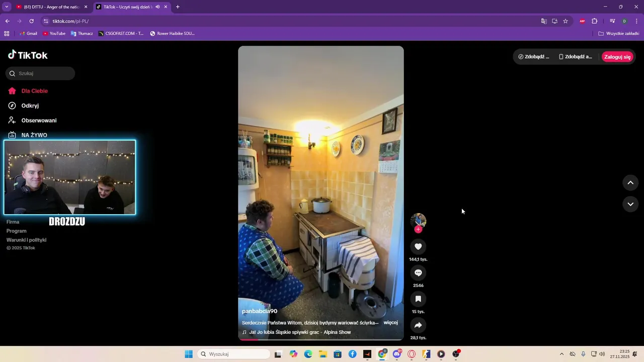
Task: Open the extensions puzzle icon
Action: pyautogui.click(x=594, y=21)
